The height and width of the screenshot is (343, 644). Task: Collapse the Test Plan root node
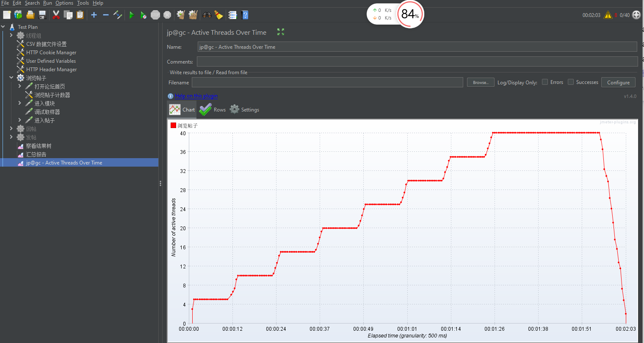[3, 27]
